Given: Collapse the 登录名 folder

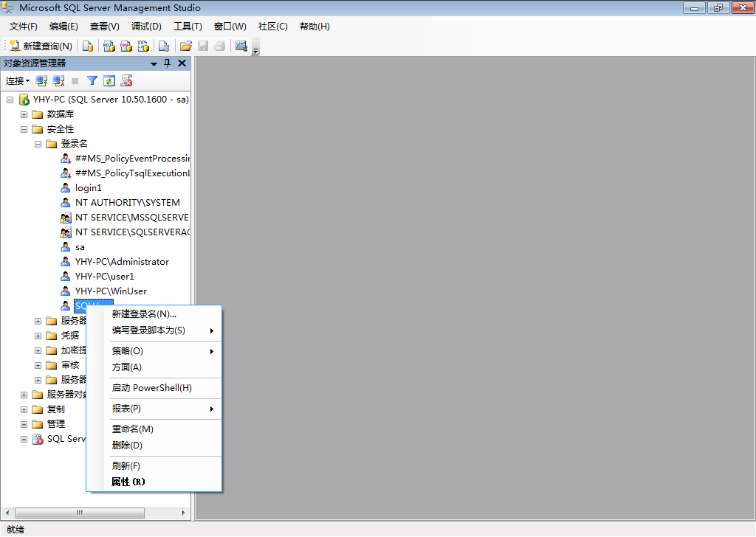Looking at the screenshot, I should [38, 144].
